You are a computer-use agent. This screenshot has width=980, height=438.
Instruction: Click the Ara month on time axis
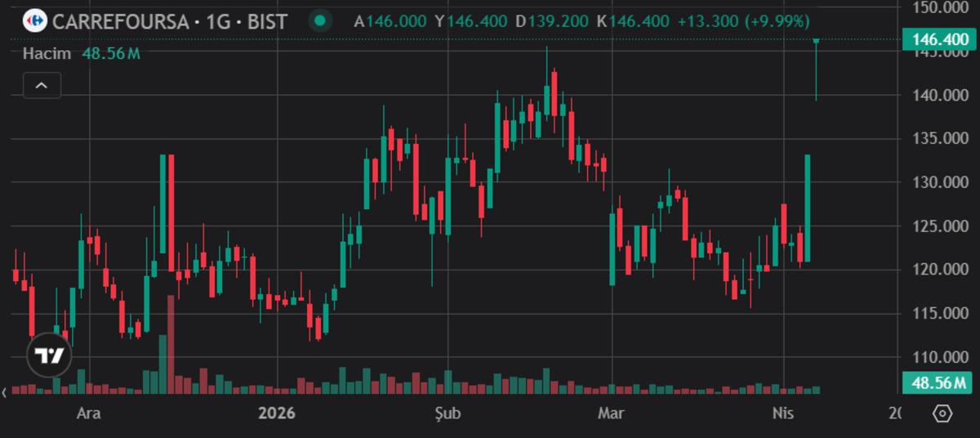[x=88, y=413]
